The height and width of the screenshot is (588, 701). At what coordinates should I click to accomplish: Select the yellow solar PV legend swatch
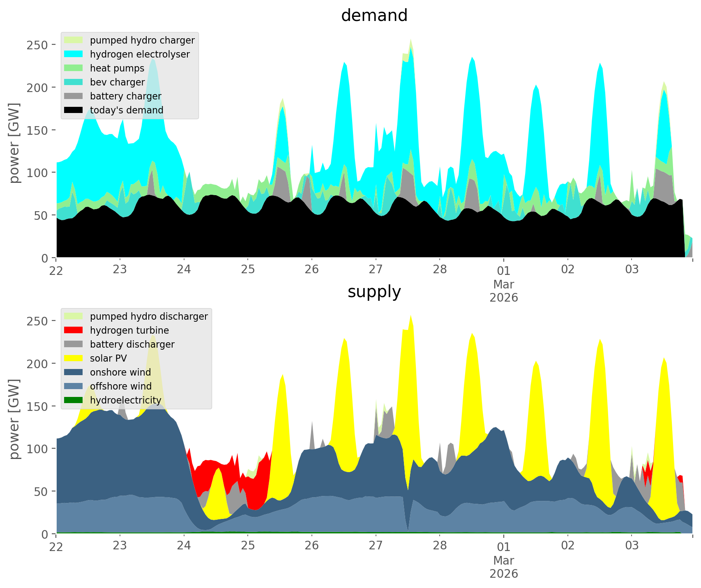pyautogui.click(x=74, y=358)
